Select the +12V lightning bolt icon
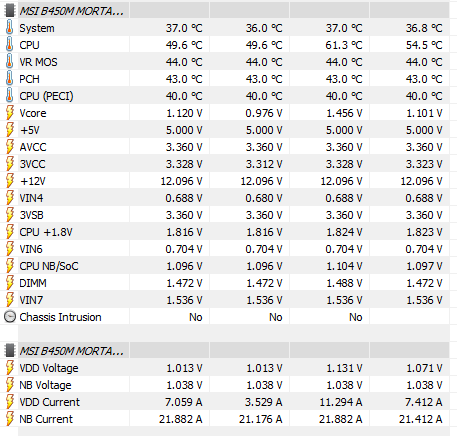457x436 pixels. coord(10,181)
